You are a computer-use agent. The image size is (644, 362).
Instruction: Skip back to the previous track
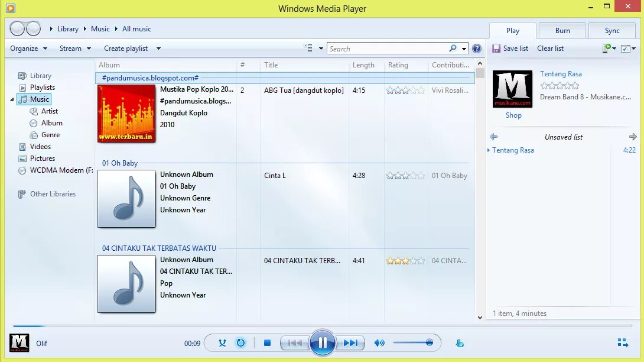click(x=294, y=342)
